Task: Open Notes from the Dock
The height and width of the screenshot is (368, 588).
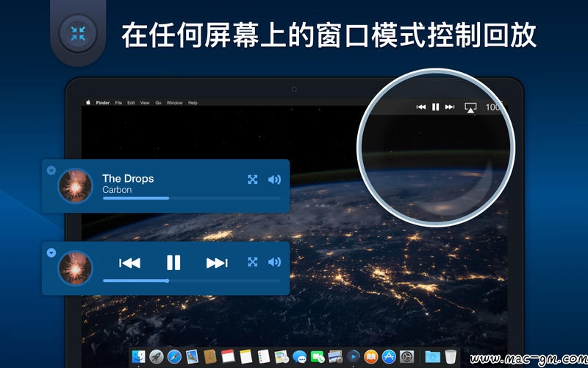Action: point(246,356)
